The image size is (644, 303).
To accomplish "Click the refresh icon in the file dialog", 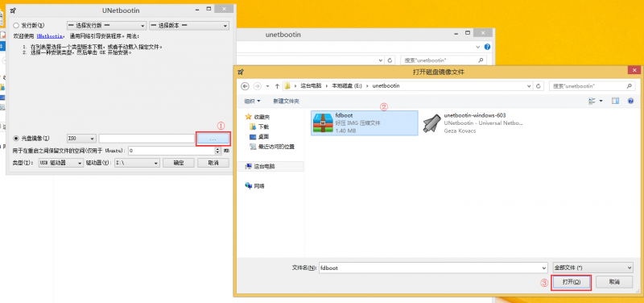I will pos(539,86).
